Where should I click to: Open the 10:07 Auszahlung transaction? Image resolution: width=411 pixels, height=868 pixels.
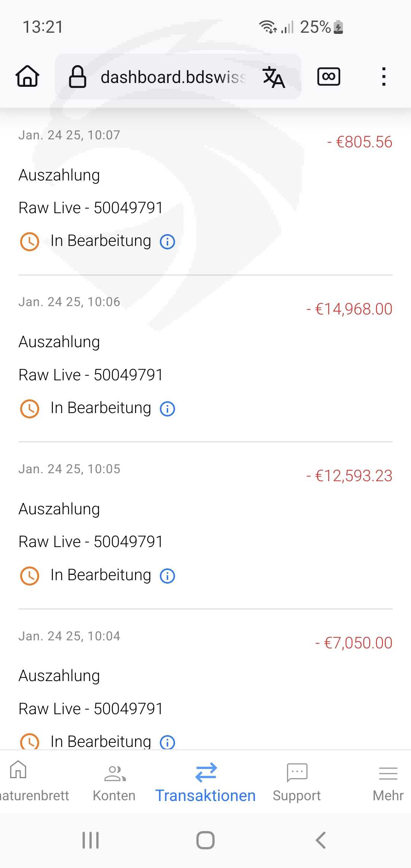point(59,175)
